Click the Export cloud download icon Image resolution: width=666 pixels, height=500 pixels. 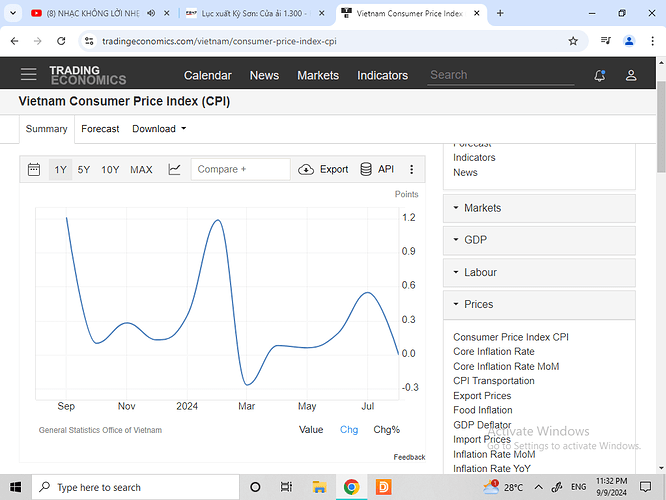[x=306, y=169]
